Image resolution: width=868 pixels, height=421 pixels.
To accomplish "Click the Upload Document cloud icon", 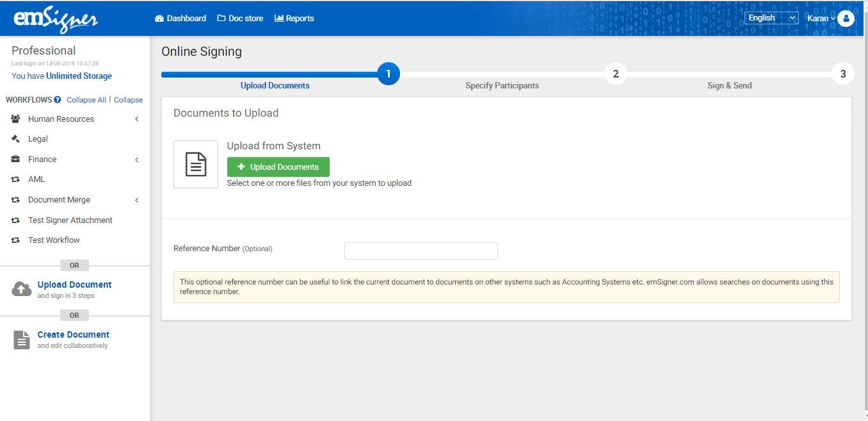I will coord(21,288).
